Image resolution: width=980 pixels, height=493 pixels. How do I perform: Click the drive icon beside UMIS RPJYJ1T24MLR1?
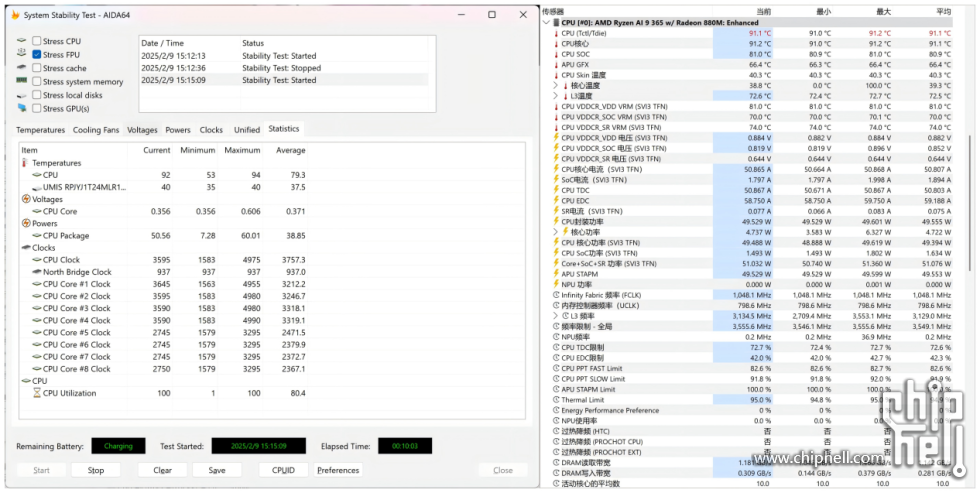37,187
